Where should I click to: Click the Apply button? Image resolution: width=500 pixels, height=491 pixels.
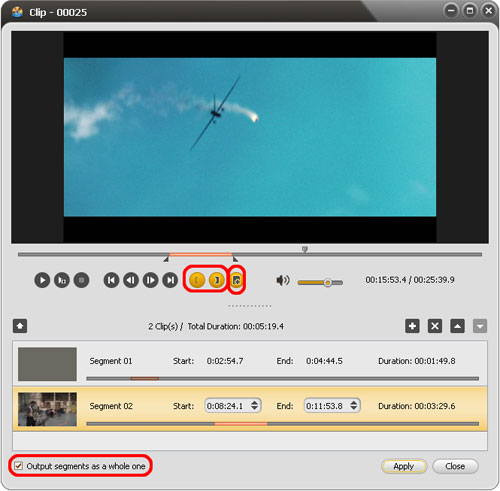tap(404, 466)
